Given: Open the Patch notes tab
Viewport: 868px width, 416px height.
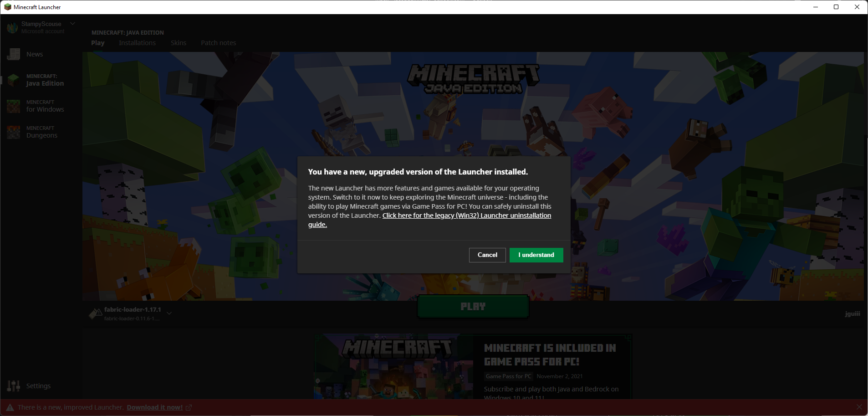Looking at the screenshot, I should pos(219,43).
